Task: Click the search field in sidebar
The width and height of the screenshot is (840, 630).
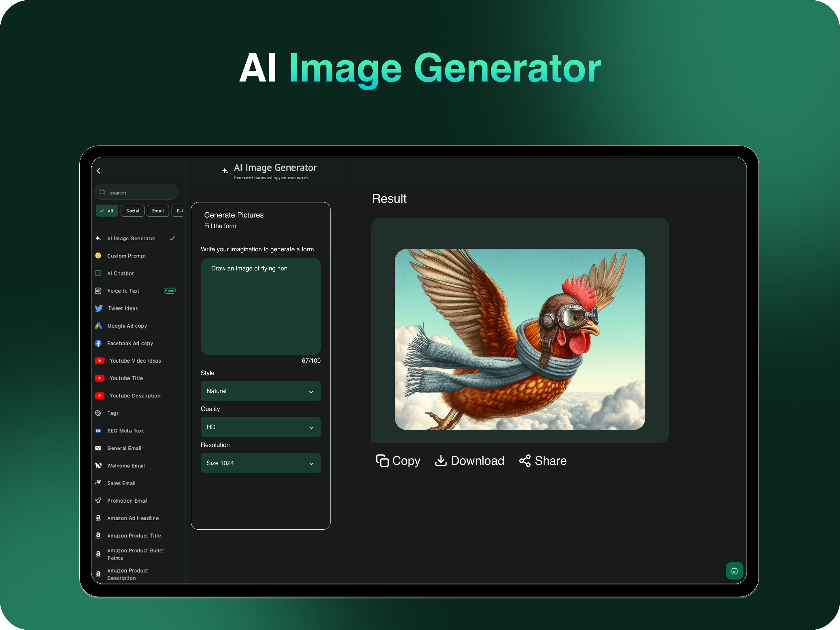Action: [x=141, y=193]
